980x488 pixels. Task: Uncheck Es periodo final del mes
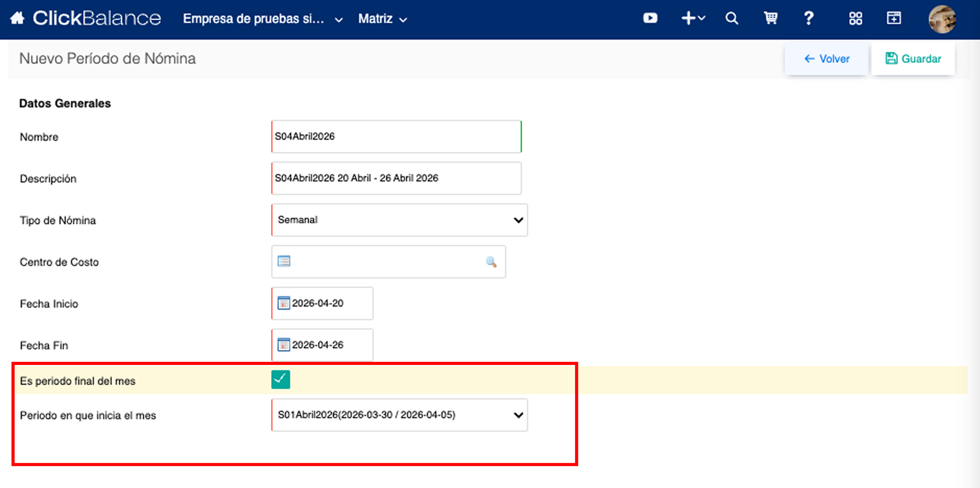point(281,380)
